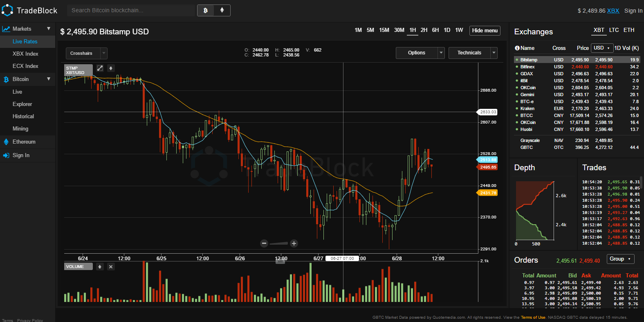Select the 1D chart interval

pos(447,30)
